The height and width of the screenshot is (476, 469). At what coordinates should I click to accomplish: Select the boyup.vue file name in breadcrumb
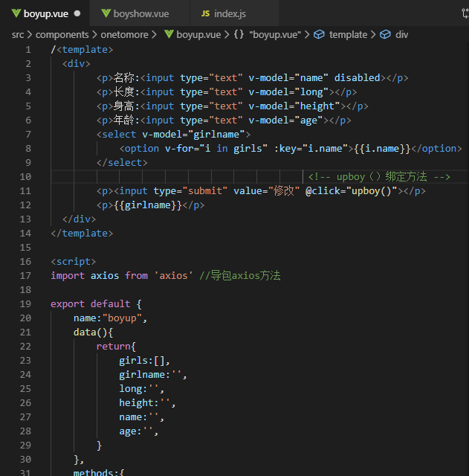tap(198, 34)
